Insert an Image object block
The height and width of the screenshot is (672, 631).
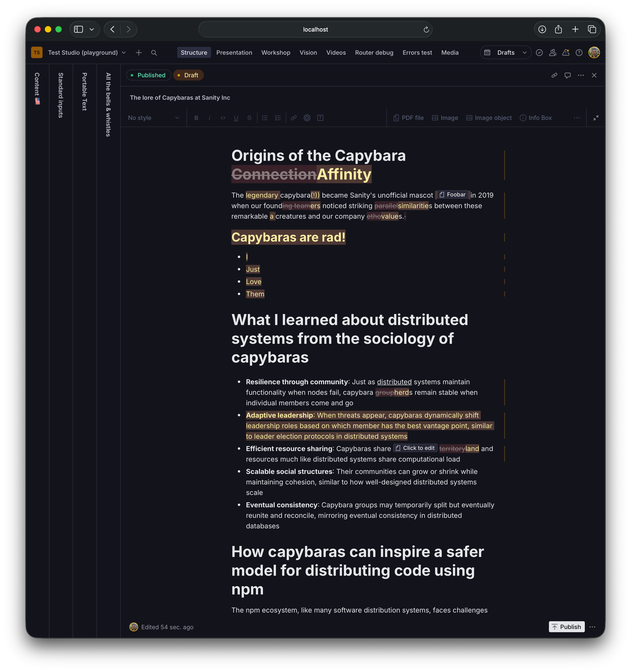(489, 118)
